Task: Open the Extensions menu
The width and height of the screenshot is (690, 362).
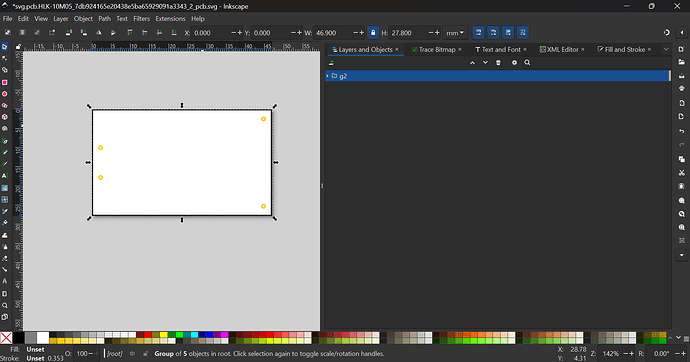Action: pos(170,19)
